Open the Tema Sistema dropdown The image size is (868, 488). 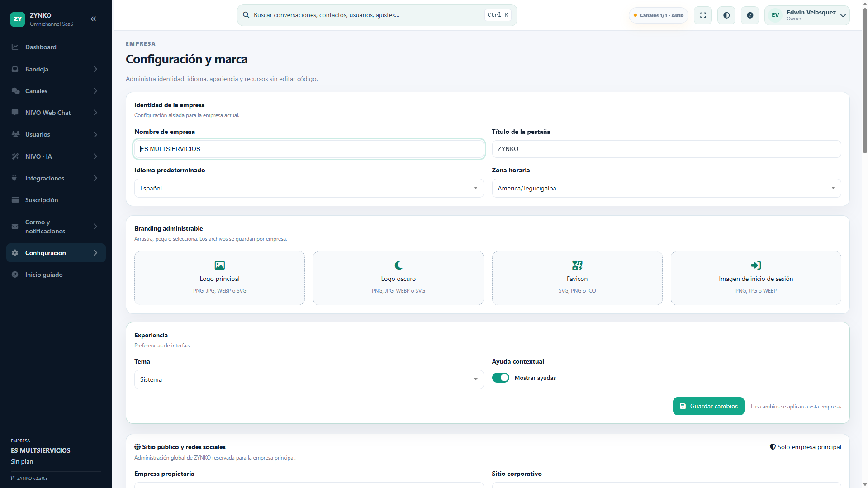pos(309,379)
